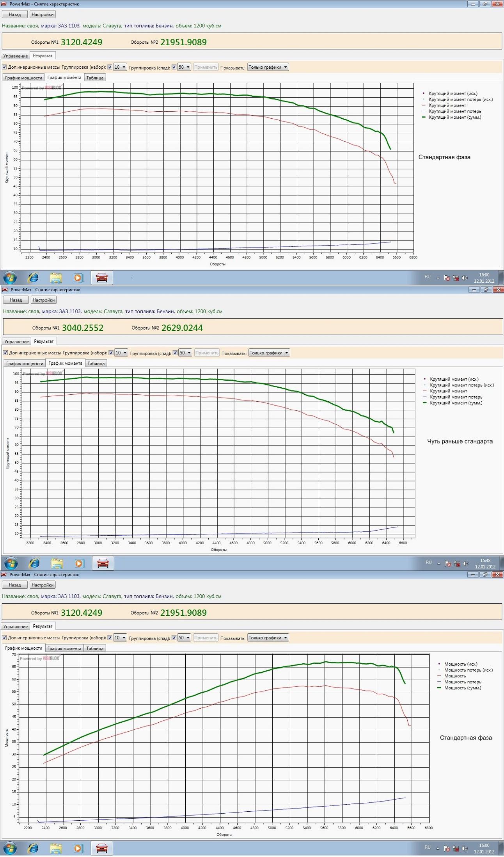Toggle Доп.инерционные массы in the topmost torque window

coord(5,67)
